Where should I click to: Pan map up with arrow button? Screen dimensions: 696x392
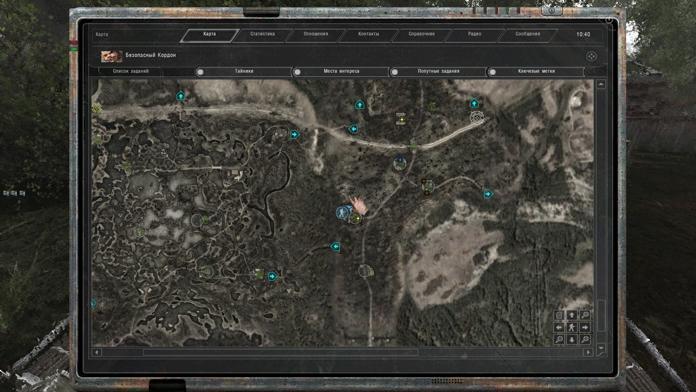(x=572, y=315)
